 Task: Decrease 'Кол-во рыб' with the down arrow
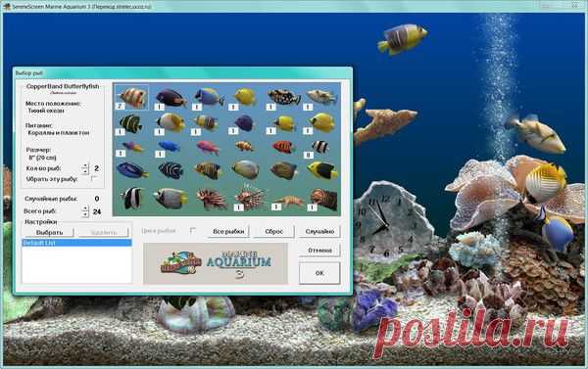(85, 171)
